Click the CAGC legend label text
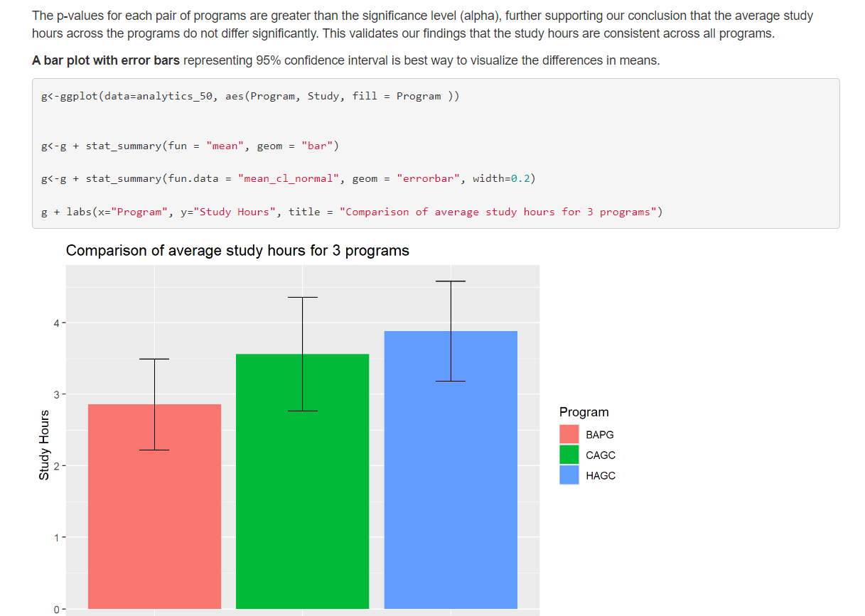Viewport: 865px width, 616px height. [x=601, y=455]
